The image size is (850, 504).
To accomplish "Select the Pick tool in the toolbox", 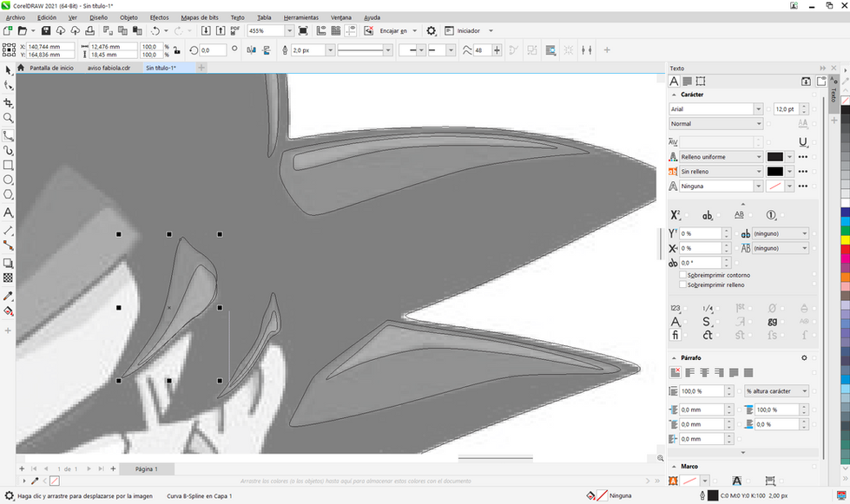I will pyautogui.click(x=8, y=70).
